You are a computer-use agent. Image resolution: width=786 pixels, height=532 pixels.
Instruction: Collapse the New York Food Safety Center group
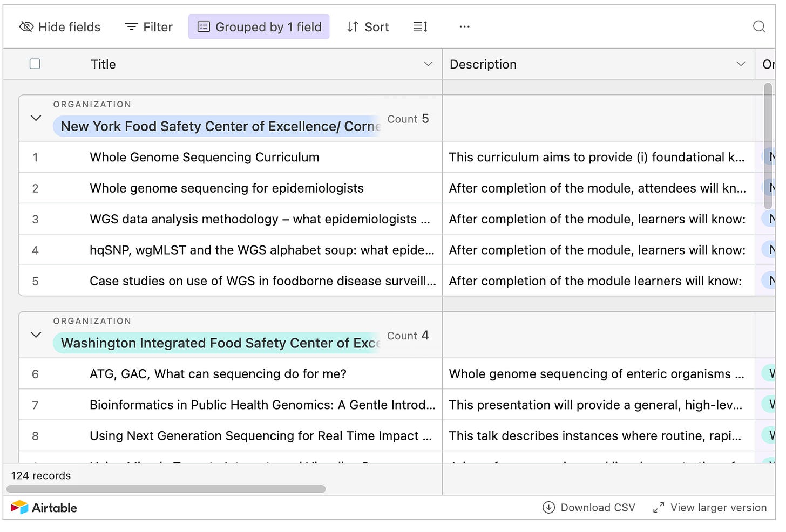coord(36,118)
